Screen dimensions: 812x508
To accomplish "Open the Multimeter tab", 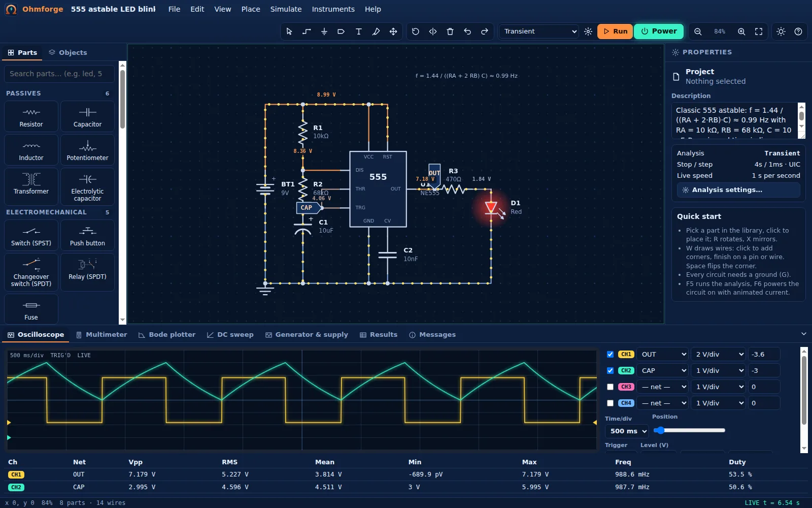I will point(101,335).
